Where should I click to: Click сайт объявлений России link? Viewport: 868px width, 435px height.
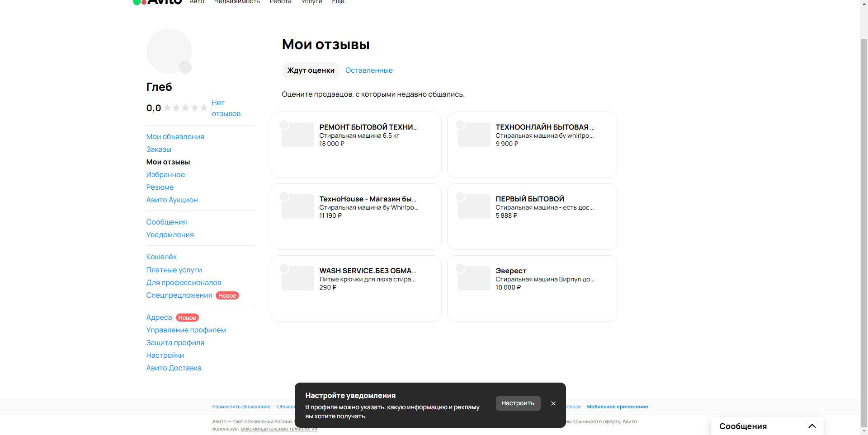tap(262, 422)
